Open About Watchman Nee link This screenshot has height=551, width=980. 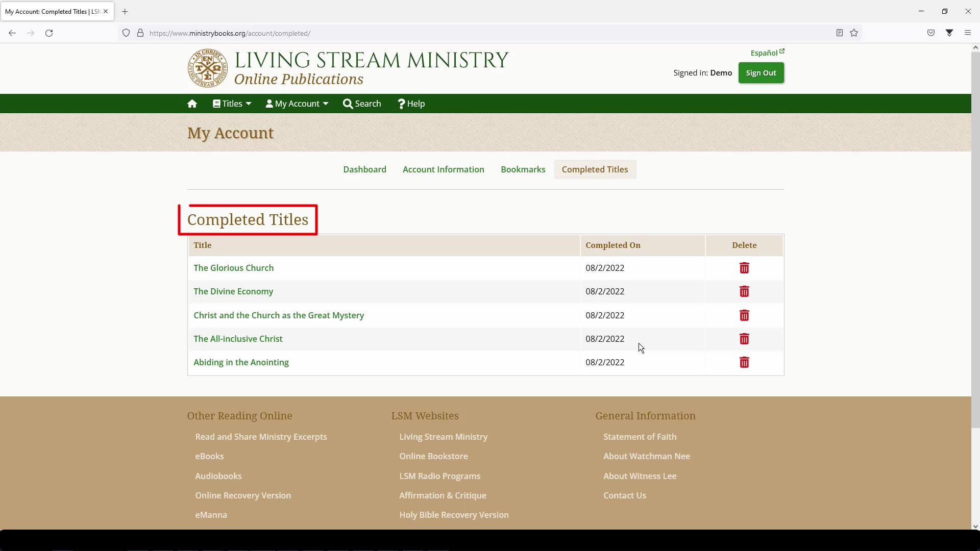[x=646, y=456]
